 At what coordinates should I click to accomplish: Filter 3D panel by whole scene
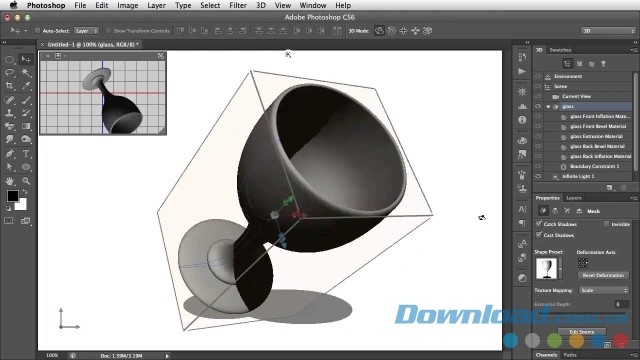(567, 64)
